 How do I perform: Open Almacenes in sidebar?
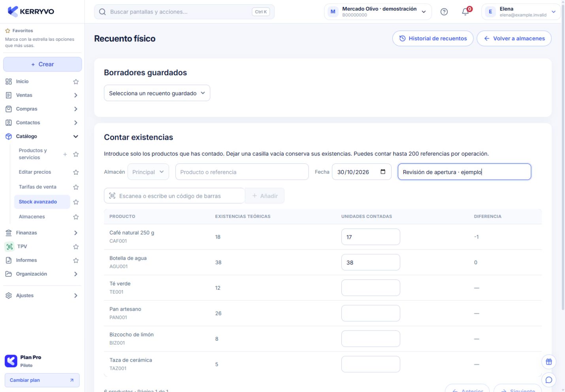[32, 217]
